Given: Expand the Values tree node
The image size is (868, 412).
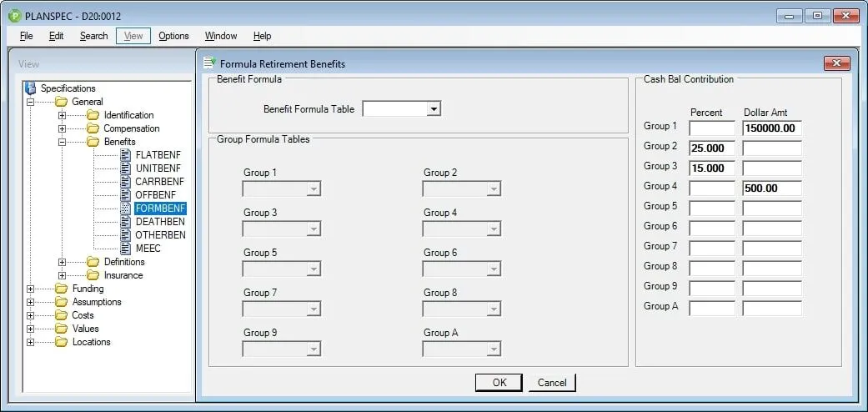Looking at the screenshot, I should (30, 329).
